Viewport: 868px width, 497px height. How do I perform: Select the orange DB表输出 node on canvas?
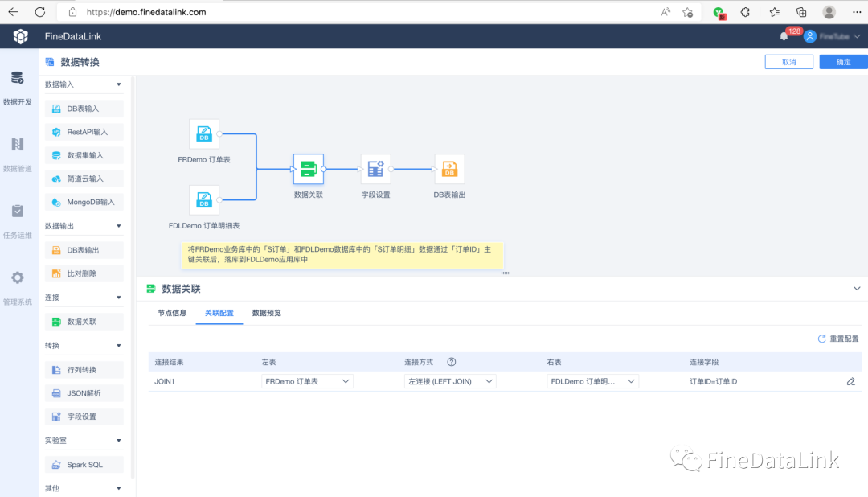(449, 169)
